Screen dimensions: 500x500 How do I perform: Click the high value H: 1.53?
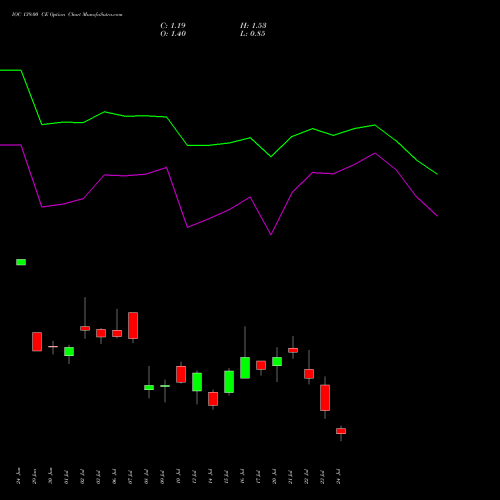coord(253,26)
